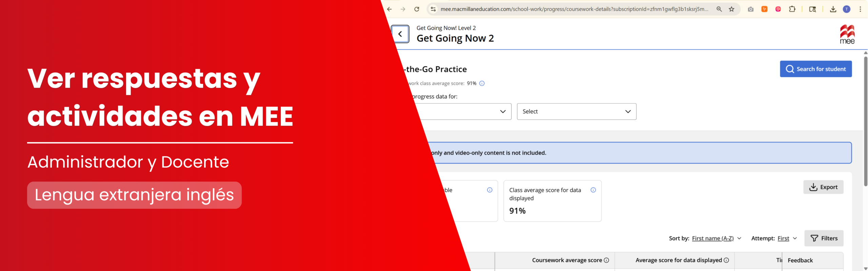
Task: Open the browser extensions puzzle icon
Action: 792,9
